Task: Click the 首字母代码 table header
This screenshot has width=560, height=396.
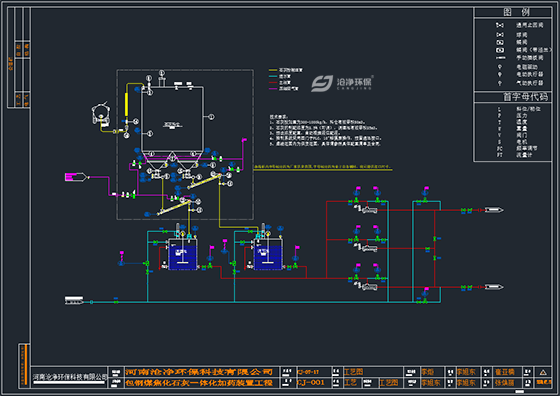Action: pos(525,97)
